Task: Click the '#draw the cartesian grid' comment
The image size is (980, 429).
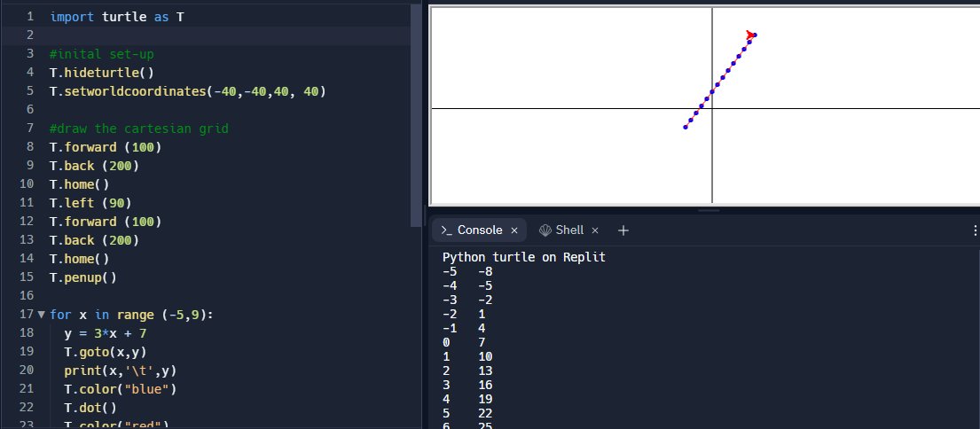Action: (x=138, y=129)
